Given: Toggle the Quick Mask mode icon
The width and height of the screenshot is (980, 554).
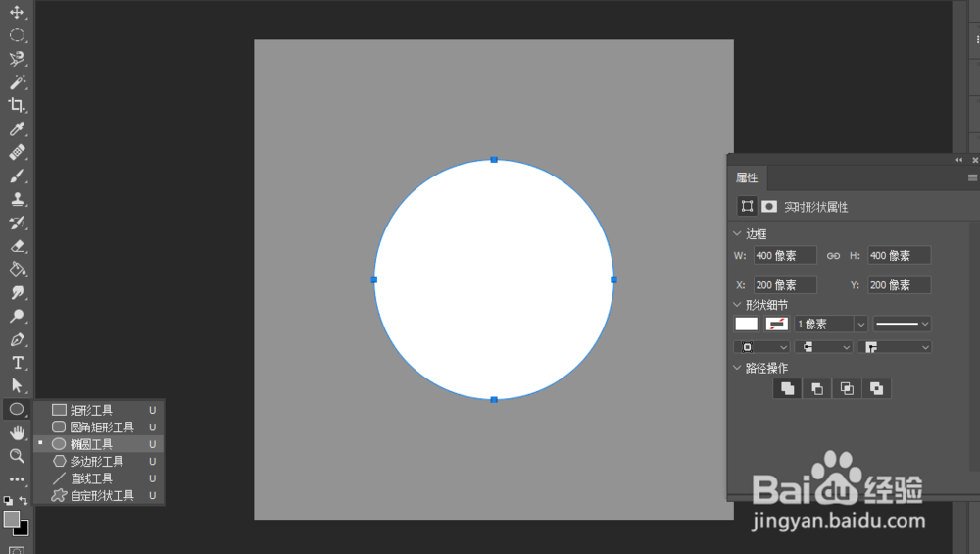Looking at the screenshot, I should coord(17,550).
